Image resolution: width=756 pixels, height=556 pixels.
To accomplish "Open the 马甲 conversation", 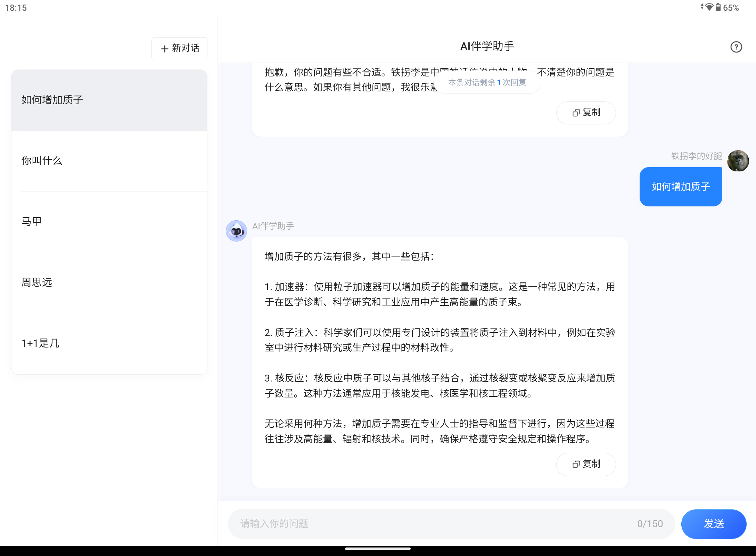I will tap(109, 222).
